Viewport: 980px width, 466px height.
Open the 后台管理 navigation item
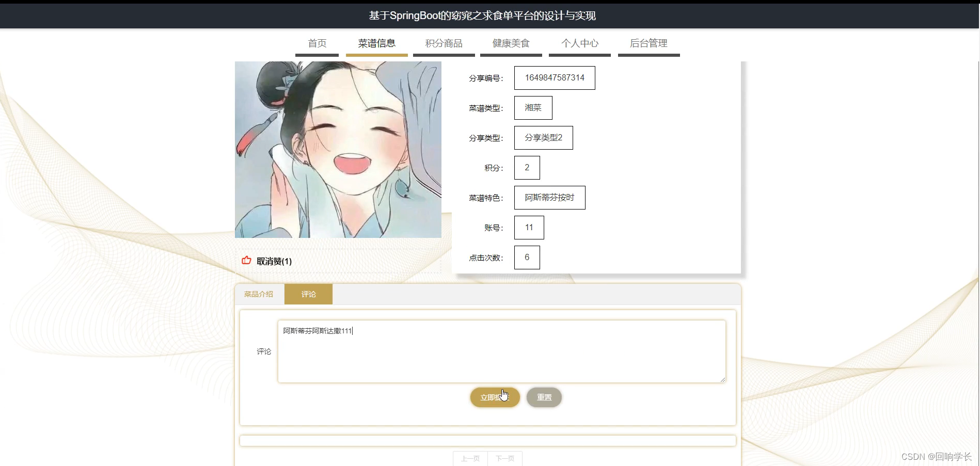[648, 43]
